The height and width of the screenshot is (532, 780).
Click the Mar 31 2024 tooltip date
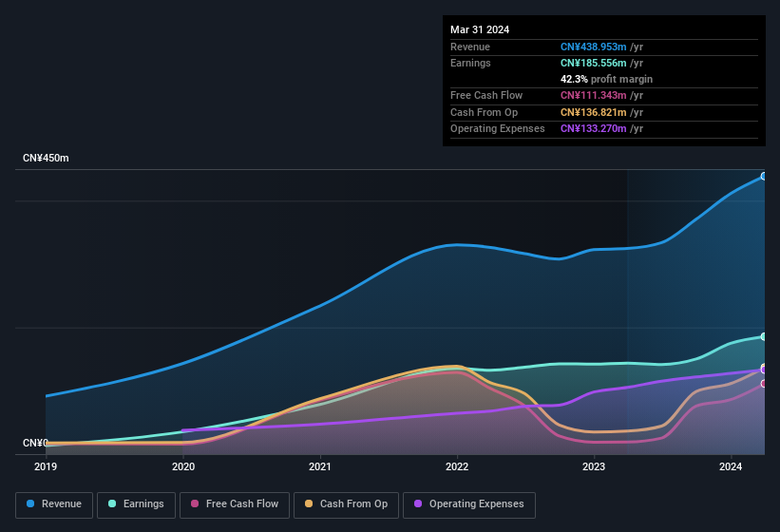click(x=480, y=29)
